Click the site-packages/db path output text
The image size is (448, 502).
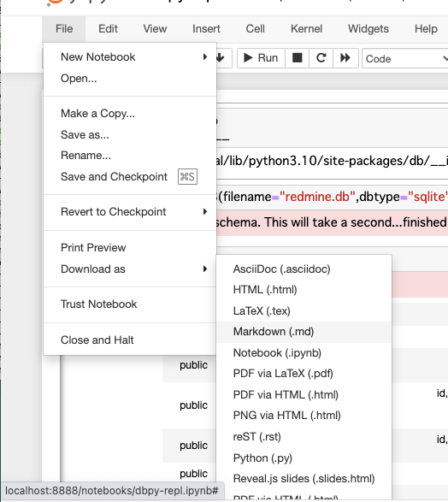tap(333, 161)
